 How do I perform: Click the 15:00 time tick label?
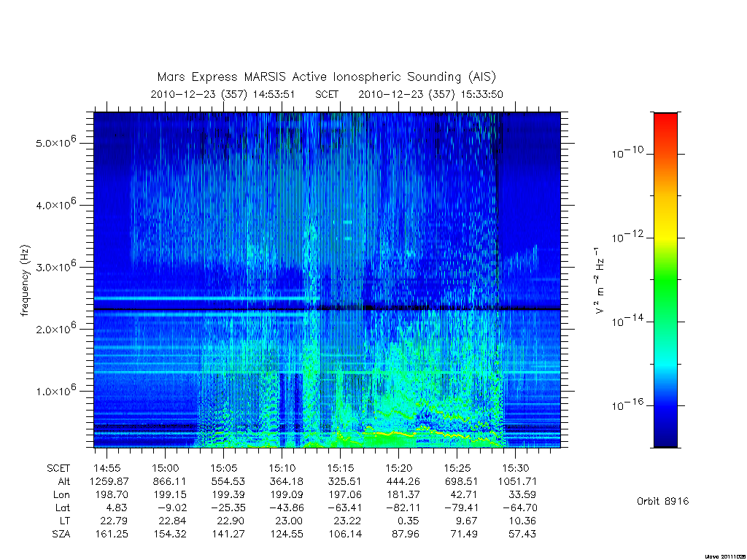166,469
